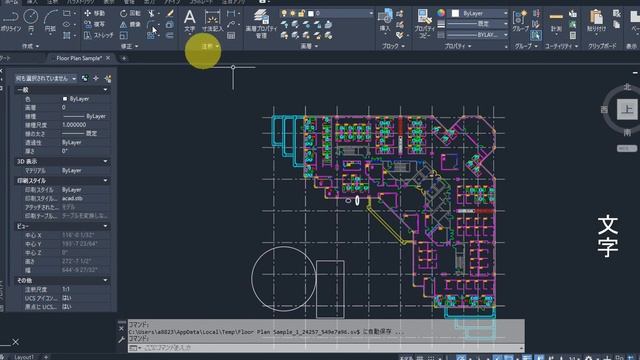The height and width of the screenshot is (360, 640).
Task: Collapse the Misc (その他) section
Action: coord(105,280)
